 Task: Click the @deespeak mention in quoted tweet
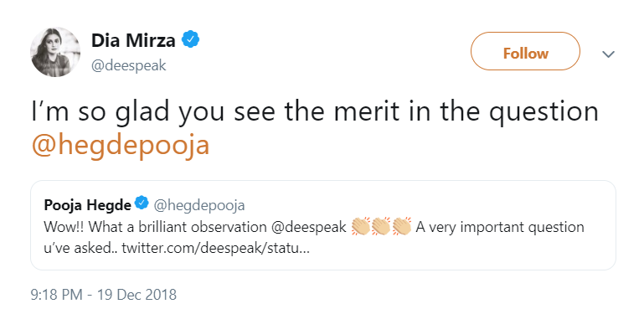pyautogui.click(x=310, y=227)
